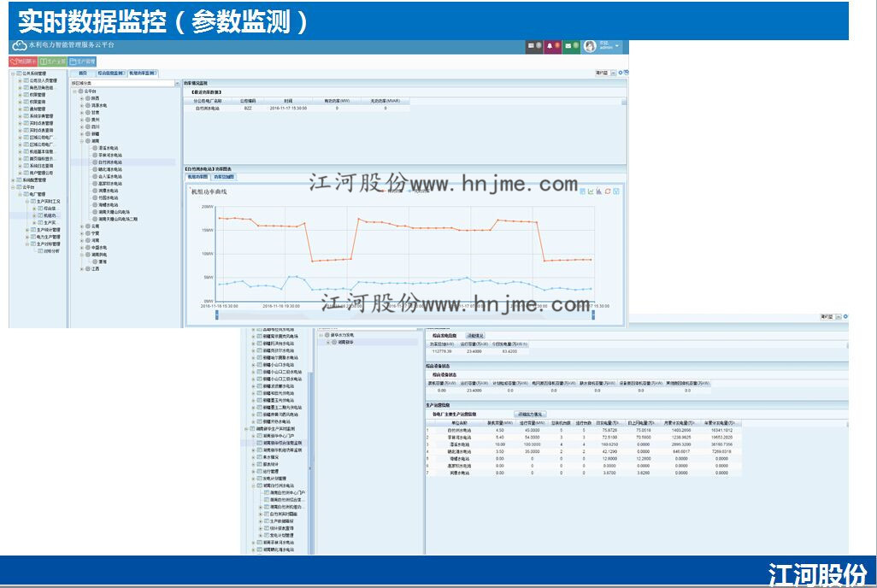Click the blue 生产管理 button in top navigation
The image size is (877, 588).
click(x=82, y=61)
